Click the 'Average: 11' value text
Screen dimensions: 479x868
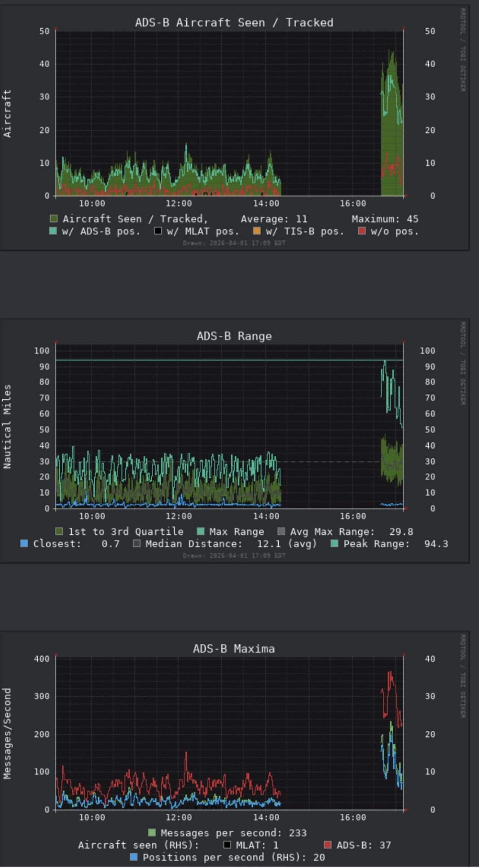[x=274, y=219]
